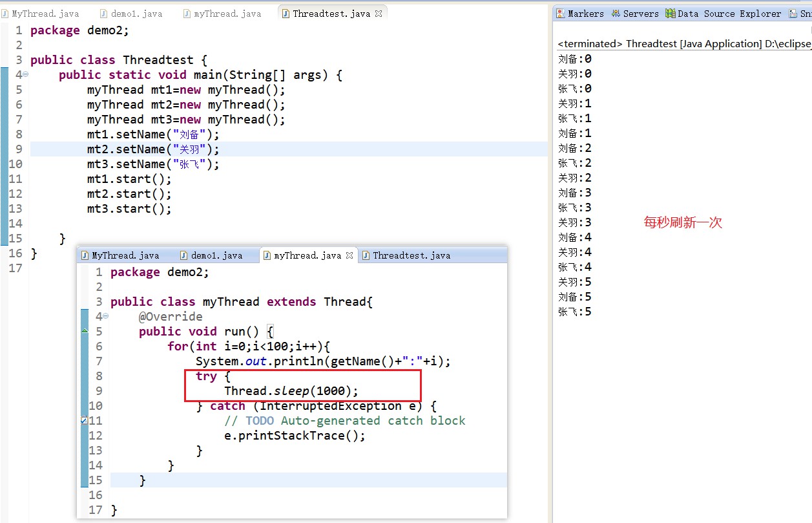Click console output line '关羽:0'
This screenshot has height=523, width=812.
pyautogui.click(x=575, y=74)
